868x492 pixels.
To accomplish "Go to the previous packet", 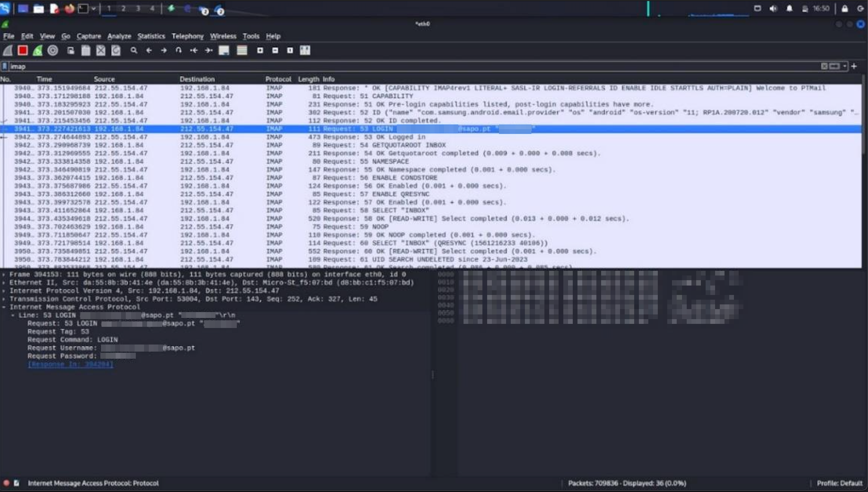I will pyautogui.click(x=149, y=50).
